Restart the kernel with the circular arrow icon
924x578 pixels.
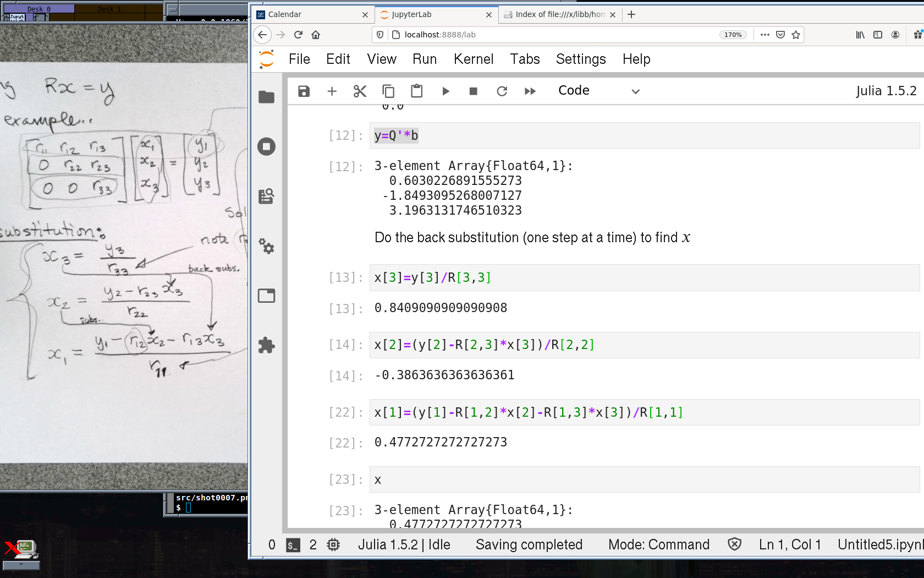click(x=502, y=91)
